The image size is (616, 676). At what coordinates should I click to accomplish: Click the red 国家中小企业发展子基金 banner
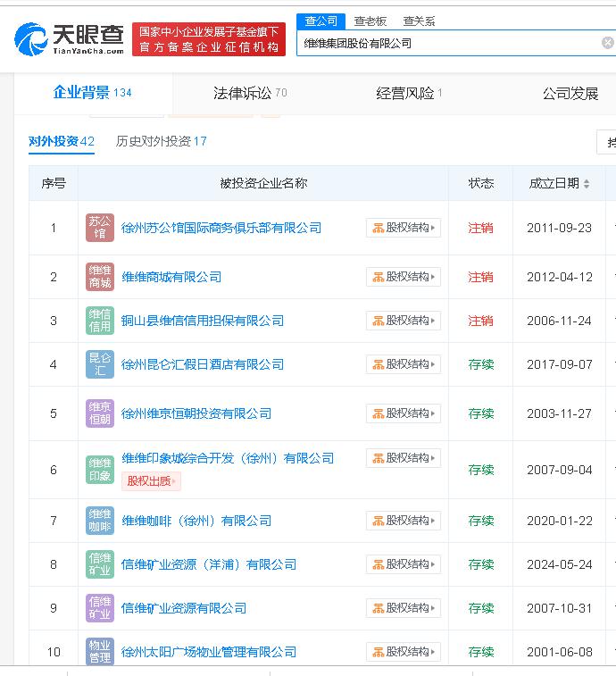click(x=209, y=39)
